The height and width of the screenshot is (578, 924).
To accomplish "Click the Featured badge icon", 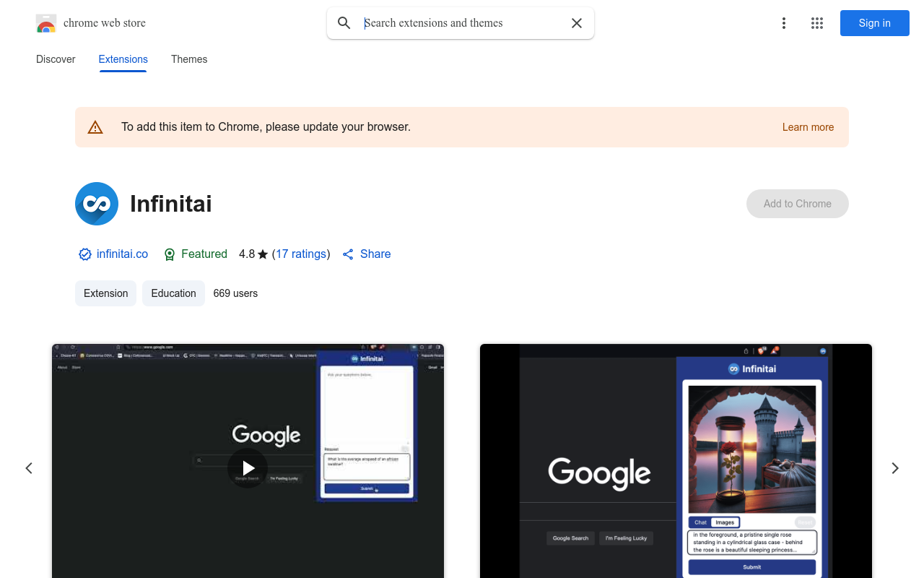I will click(x=170, y=254).
